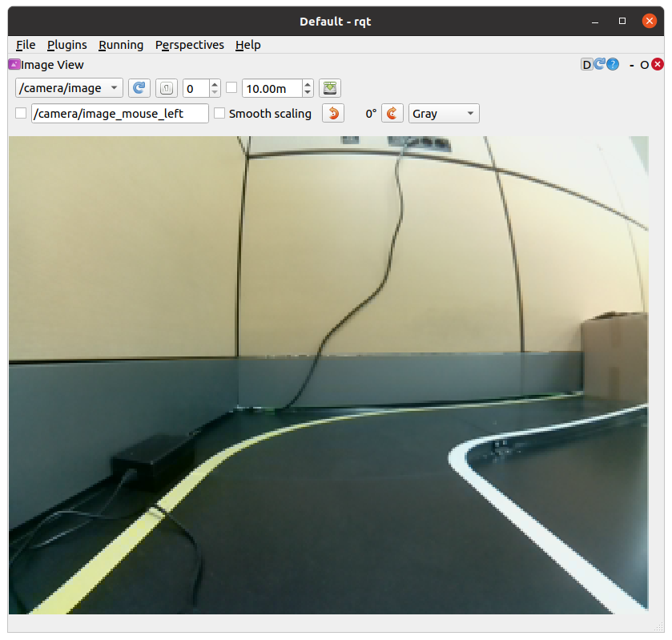
Task: Click the refresh topics icon
Action: pos(139,88)
